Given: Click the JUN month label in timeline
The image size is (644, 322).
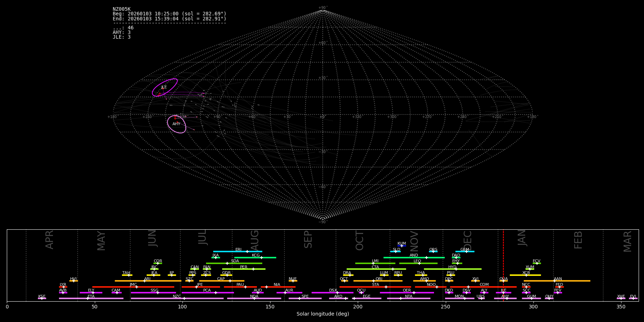Looking at the screenshot, I should point(152,238).
